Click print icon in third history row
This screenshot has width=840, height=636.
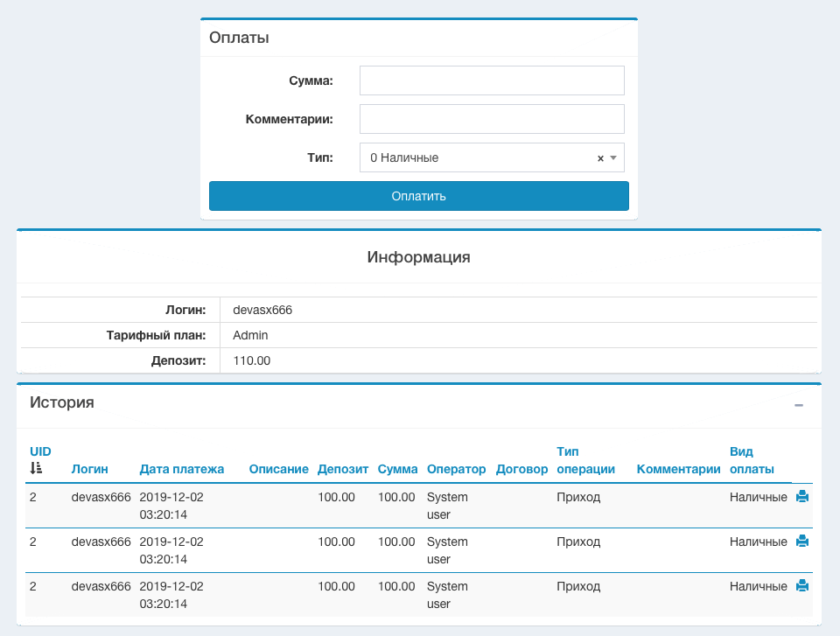(801, 586)
